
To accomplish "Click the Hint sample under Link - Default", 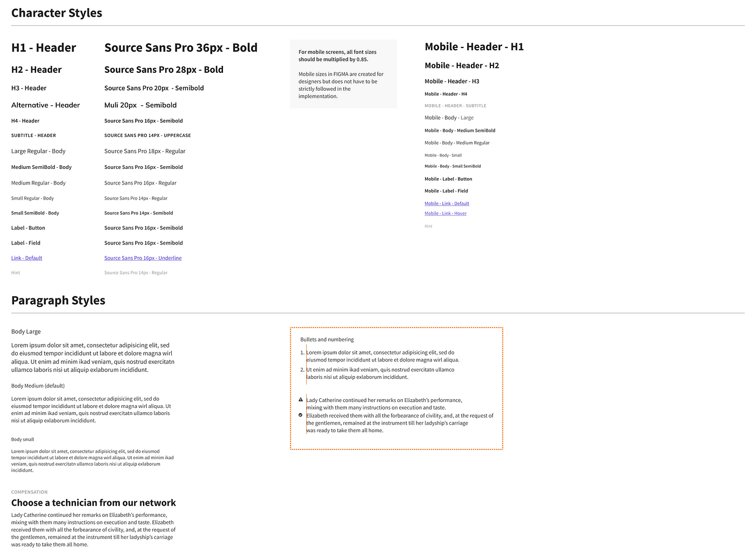I will point(16,272).
